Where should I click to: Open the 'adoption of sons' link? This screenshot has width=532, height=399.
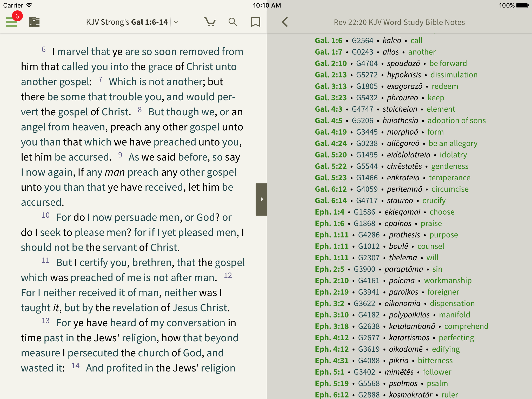456,121
